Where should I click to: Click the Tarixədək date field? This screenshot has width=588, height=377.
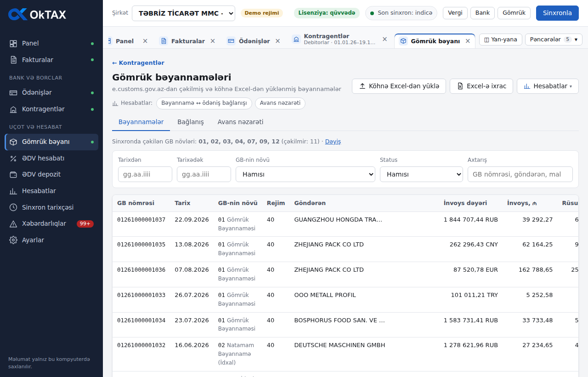click(x=204, y=174)
